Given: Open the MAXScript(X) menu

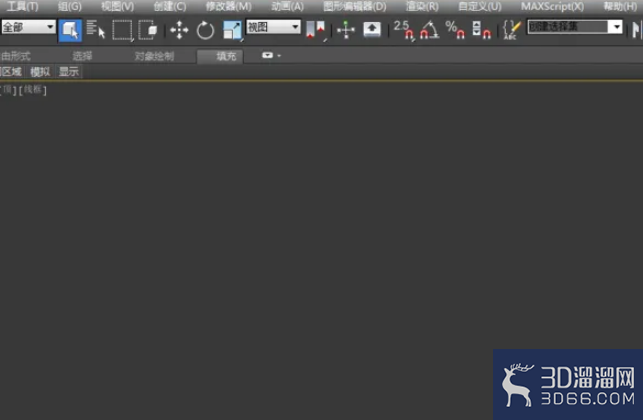Looking at the screenshot, I should point(552,7).
